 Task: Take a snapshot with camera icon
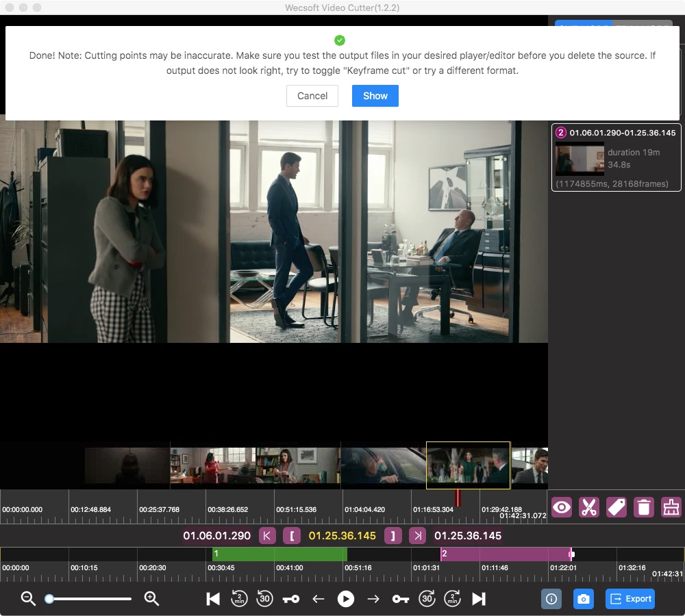point(583,598)
